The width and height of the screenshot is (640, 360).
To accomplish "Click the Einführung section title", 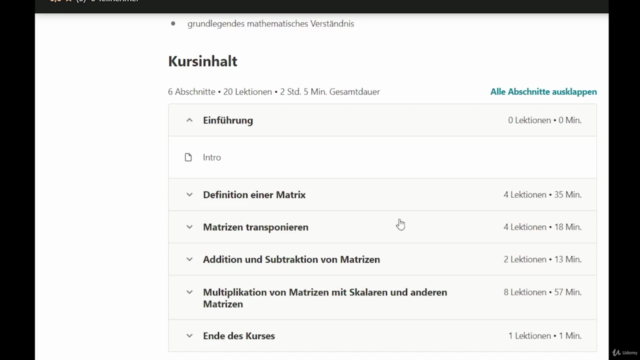I will click(x=228, y=120).
